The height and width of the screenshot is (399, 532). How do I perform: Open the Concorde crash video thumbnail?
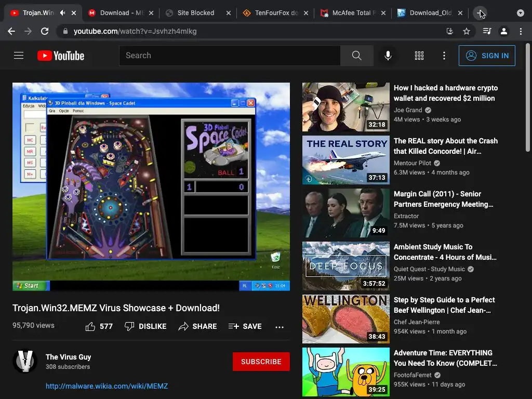345,160
